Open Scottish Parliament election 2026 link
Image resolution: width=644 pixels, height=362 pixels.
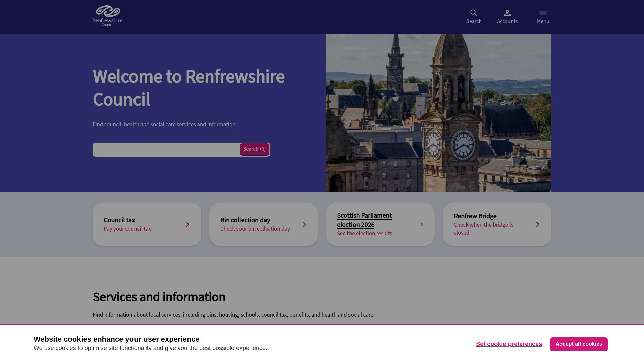364,220
